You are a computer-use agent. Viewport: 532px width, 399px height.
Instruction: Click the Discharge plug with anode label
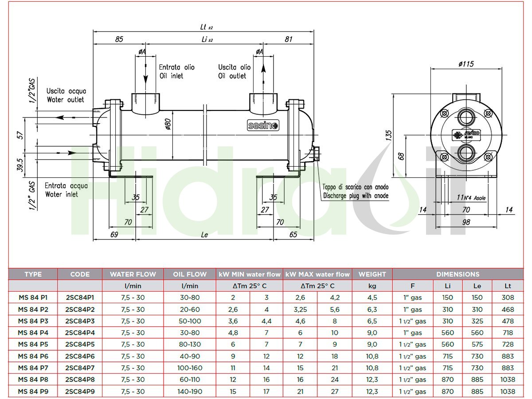click(356, 196)
